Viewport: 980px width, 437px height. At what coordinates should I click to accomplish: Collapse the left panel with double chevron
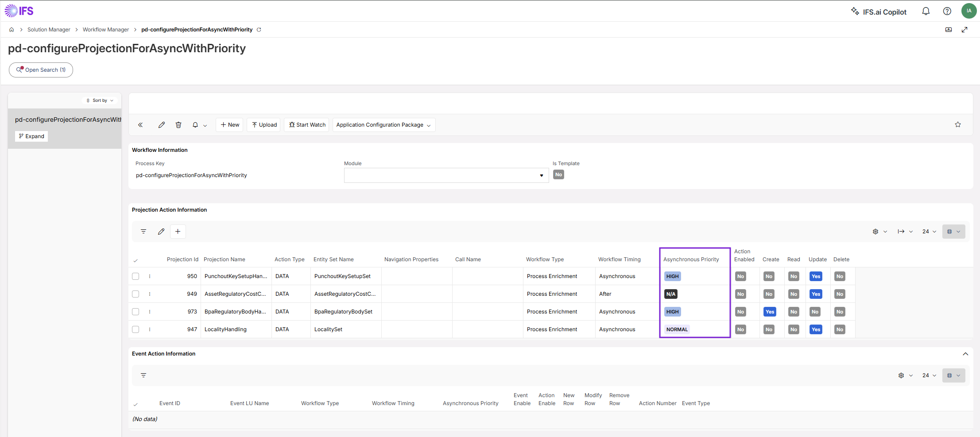tap(140, 125)
